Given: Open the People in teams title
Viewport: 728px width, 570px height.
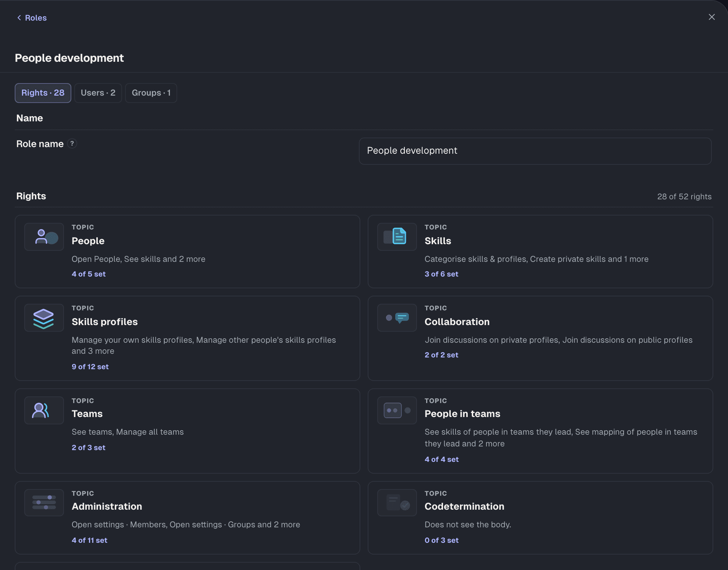Looking at the screenshot, I should point(462,414).
